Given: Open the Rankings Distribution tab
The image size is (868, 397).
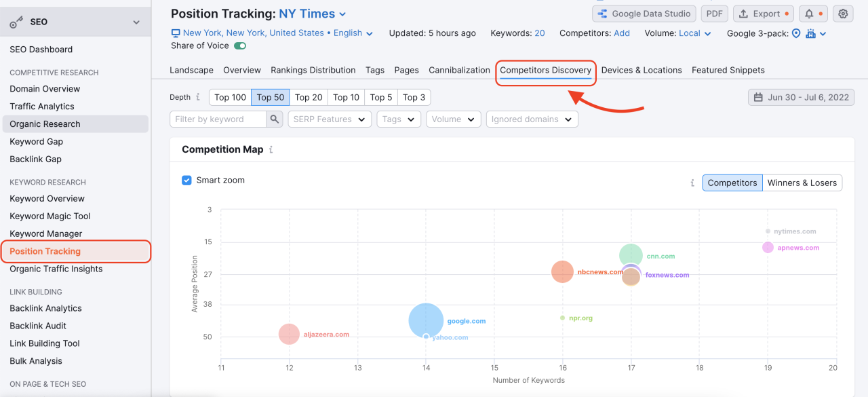Looking at the screenshot, I should coord(313,70).
